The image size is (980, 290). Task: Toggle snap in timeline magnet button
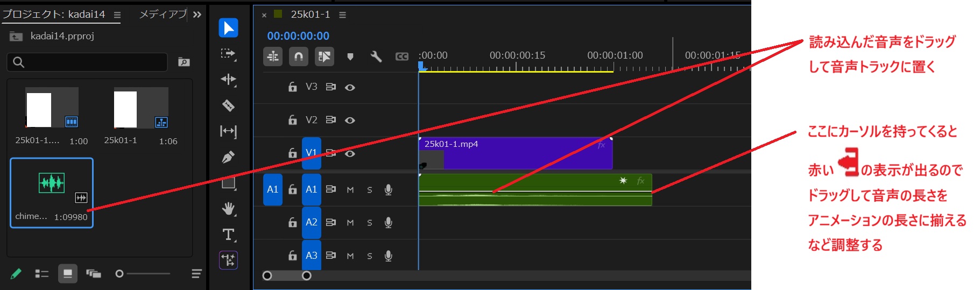[299, 56]
